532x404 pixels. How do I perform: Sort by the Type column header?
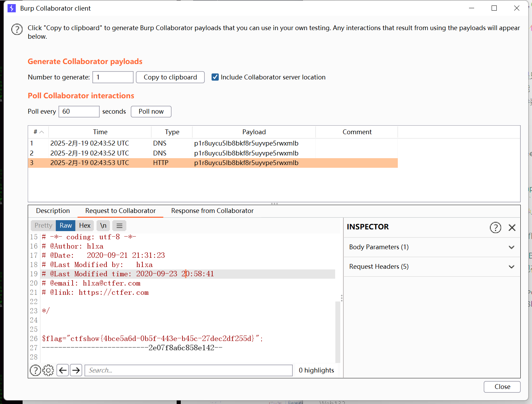(x=172, y=132)
